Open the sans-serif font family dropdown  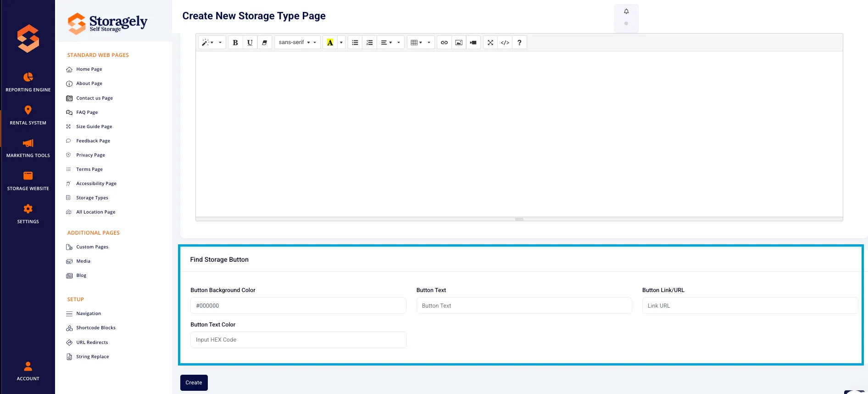point(297,43)
